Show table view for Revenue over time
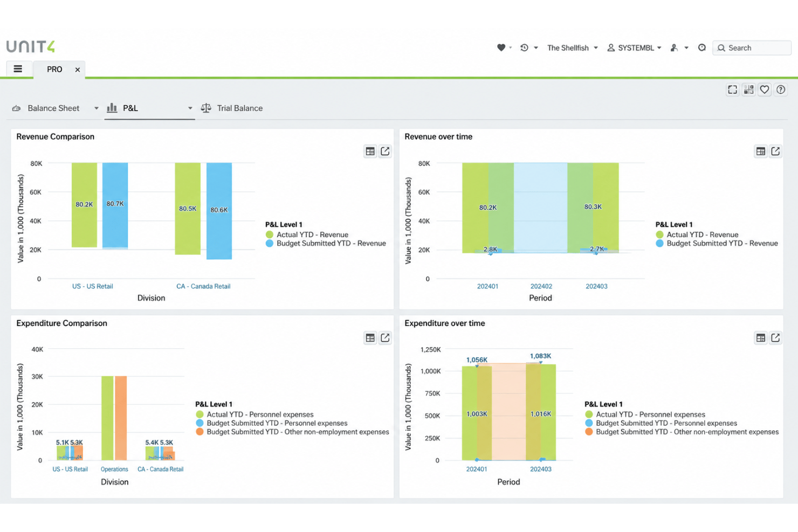The width and height of the screenshot is (798, 532). click(x=760, y=151)
